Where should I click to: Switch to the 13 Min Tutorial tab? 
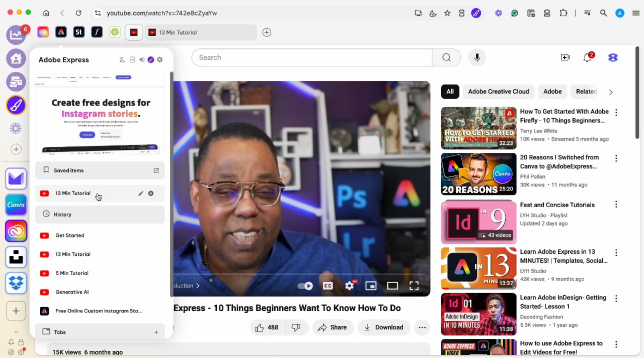tap(201, 33)
